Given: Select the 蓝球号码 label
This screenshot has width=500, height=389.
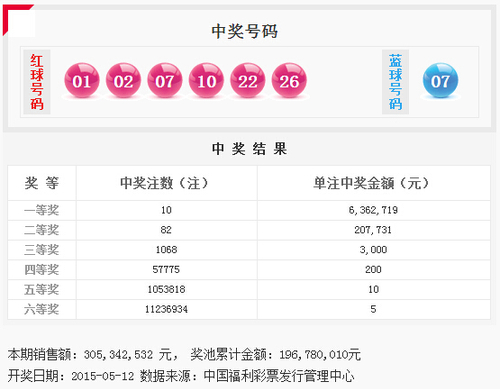Looking at the screenshot, I should 395,82.
